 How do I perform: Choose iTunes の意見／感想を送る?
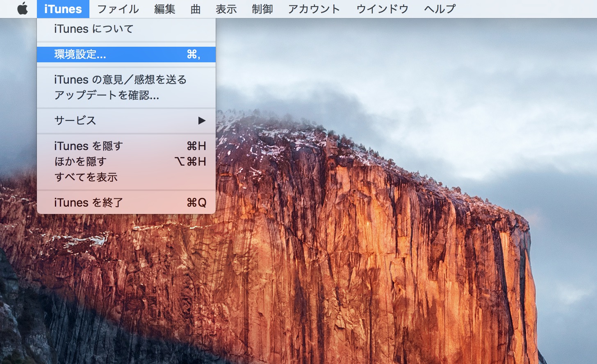point(126,80)
